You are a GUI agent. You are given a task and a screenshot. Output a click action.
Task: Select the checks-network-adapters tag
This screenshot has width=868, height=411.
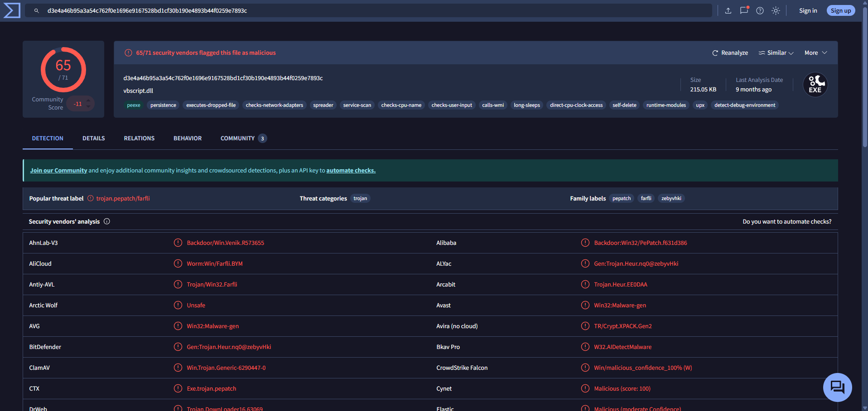coord(275,105)
